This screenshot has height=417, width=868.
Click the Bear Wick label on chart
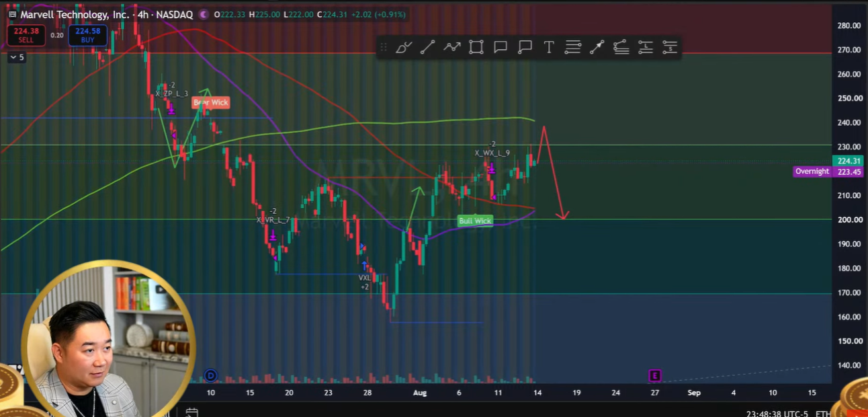[211, 102]
